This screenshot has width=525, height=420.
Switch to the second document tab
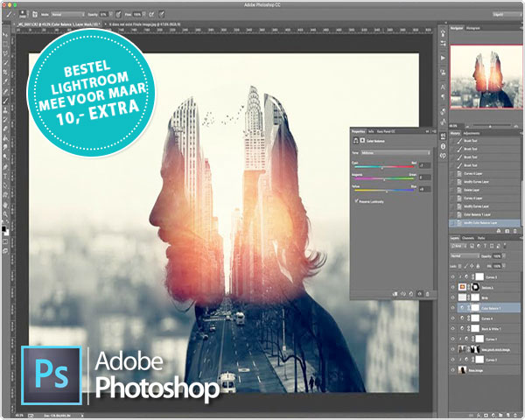[144, 24]
